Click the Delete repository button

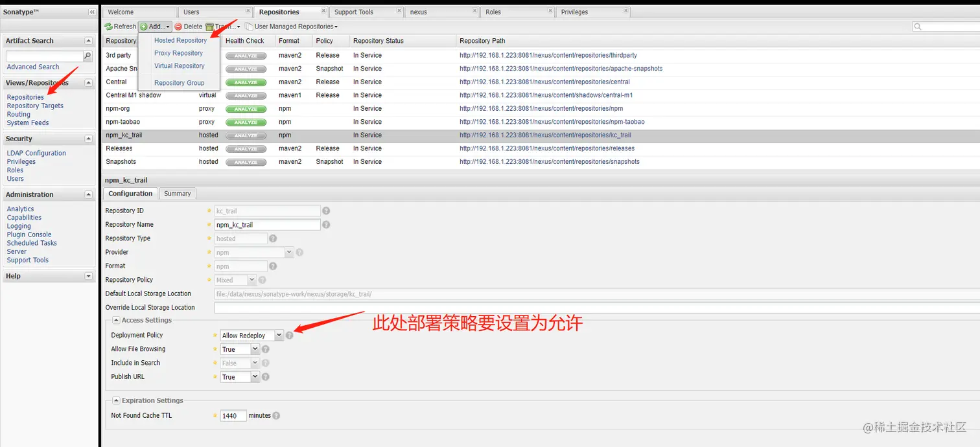point(189,27)
